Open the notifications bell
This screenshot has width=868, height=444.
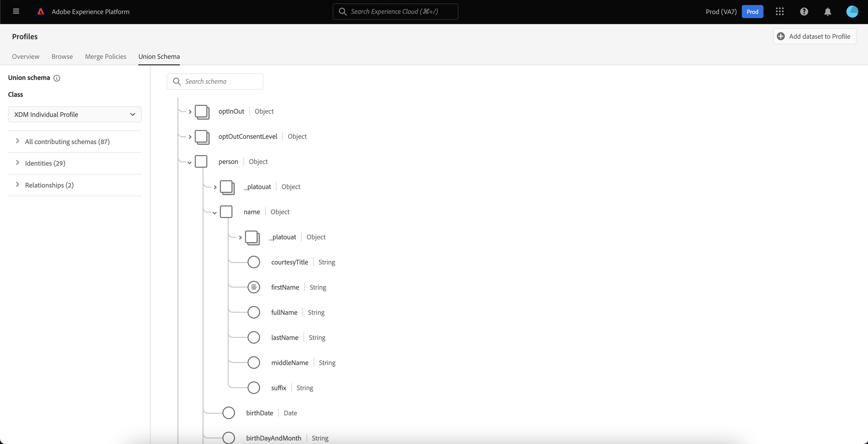828,12
